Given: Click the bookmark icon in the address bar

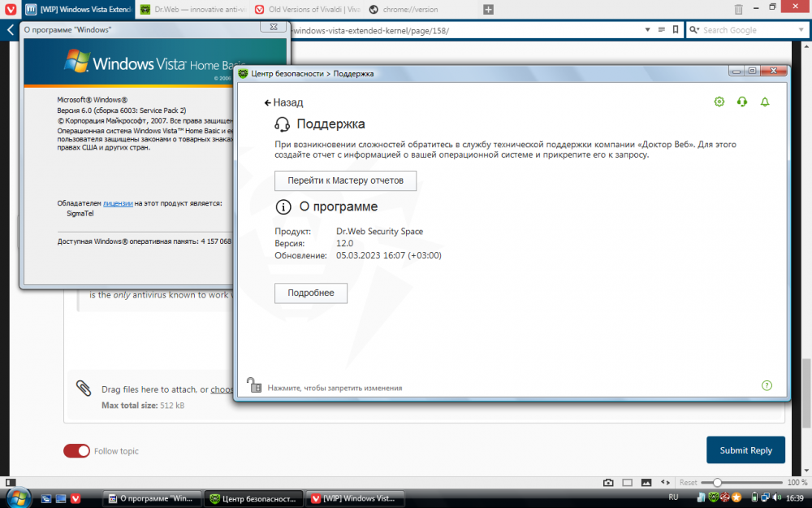Looking at the screenshot, I should click(x=675, y=30).
